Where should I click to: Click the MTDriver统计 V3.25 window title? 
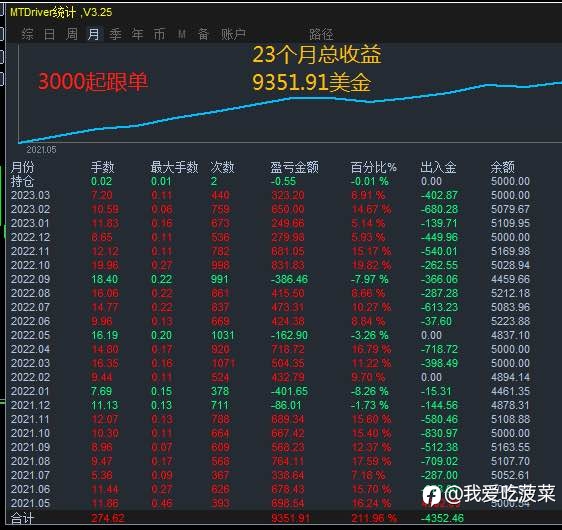(61, 13)
